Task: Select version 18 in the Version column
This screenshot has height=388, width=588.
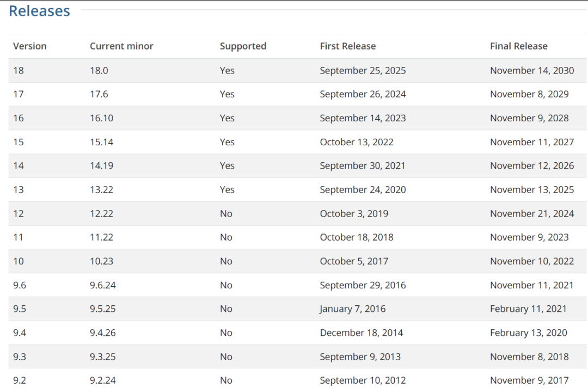Action: pos(19,71)
